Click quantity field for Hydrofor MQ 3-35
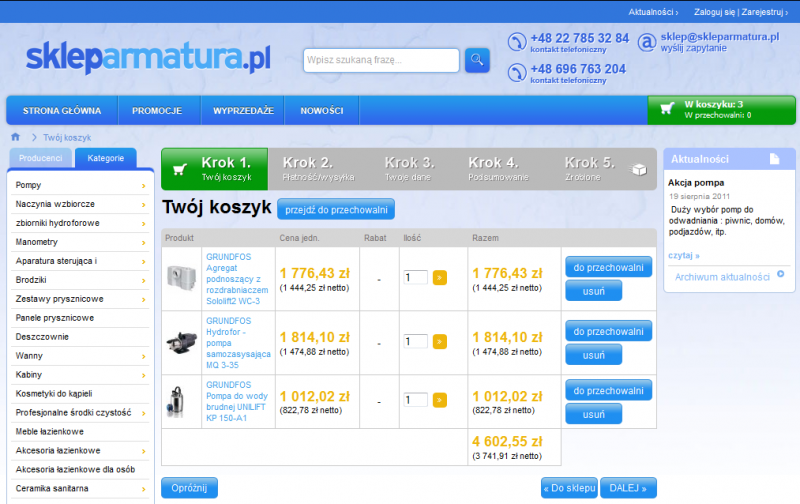The width and height of the screenshot is (800, 504). (415, 338)
